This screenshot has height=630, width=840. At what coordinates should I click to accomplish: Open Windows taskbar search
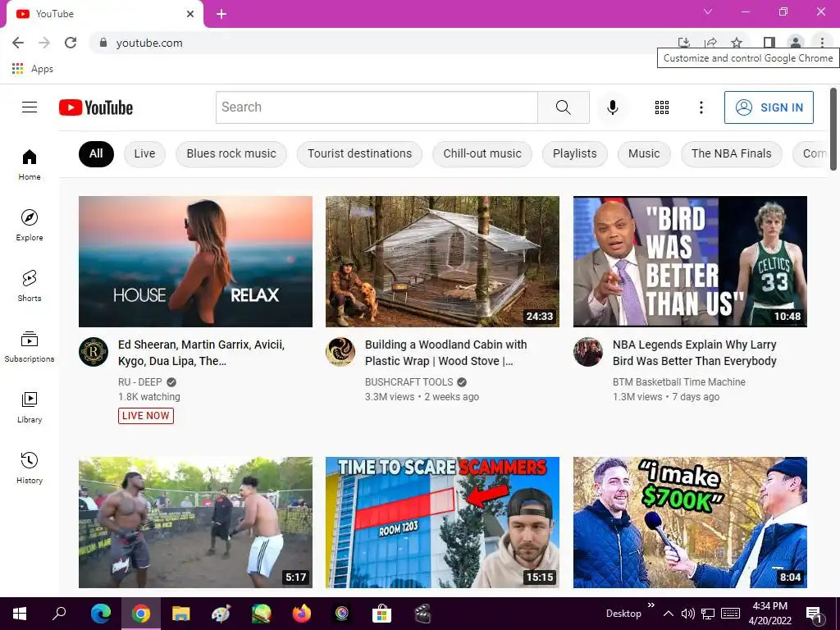click(x=59, y=614)
